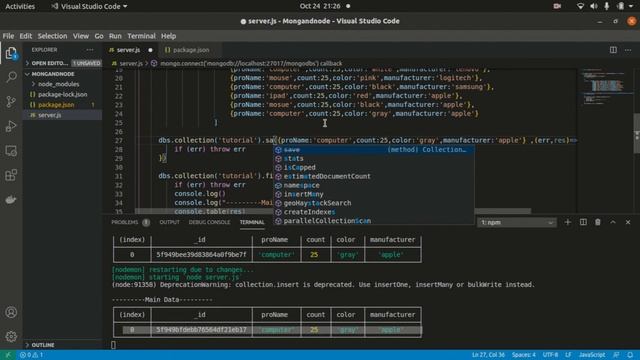Switch to the Debug Console tab
Viewport: 640px width, 360px height.
209,222
